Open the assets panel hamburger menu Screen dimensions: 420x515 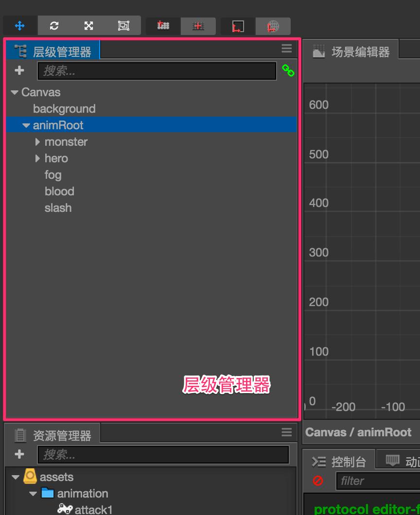(286, 431)
